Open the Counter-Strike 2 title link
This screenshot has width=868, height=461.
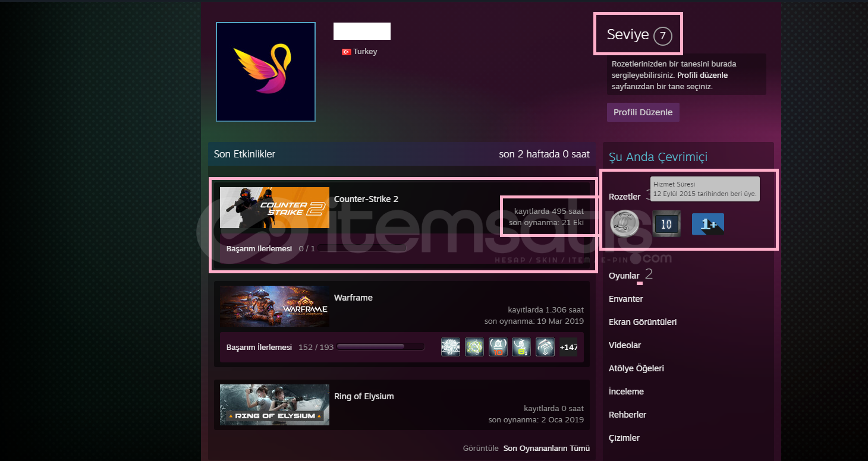point(366,199)
